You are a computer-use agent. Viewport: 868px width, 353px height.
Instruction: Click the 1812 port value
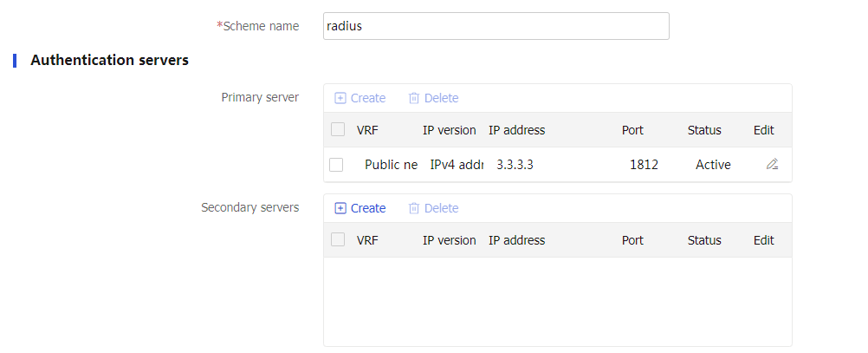click(644, 165)
